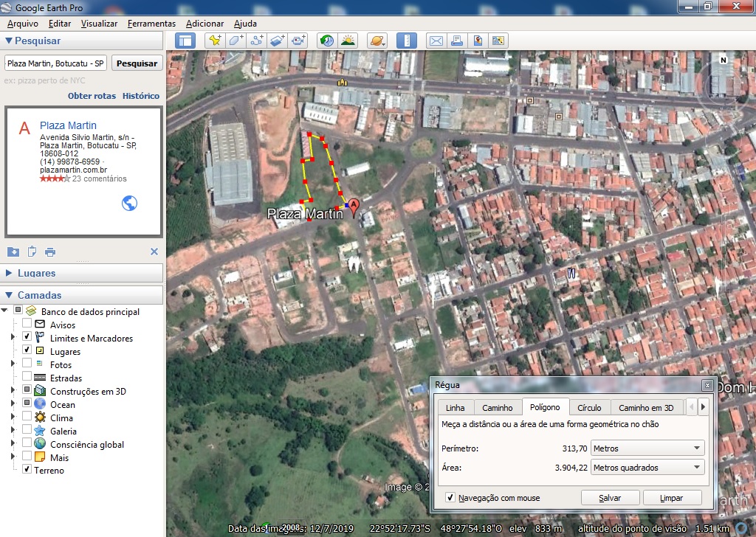This screenshot has height=537, width=756.
Task: Toggle Construções em 3D checkbox
Action: 27,389
